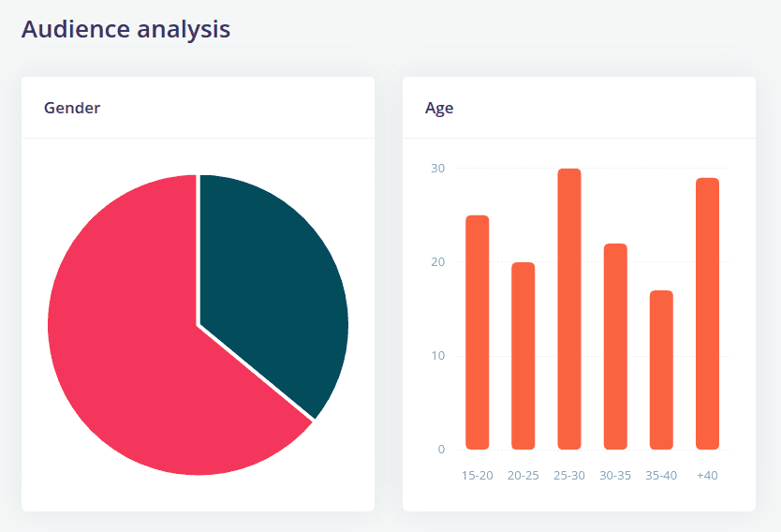
Task: Click the +40 x-axis label
Action: [x=707, y=476]
